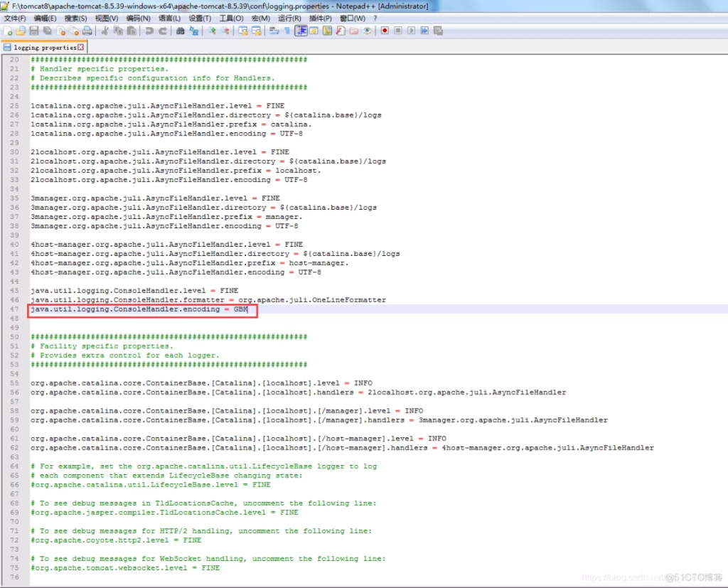Toggle show all characters pilcrow icon
This screenshot has height=588, width=728.
coord(287,31)
